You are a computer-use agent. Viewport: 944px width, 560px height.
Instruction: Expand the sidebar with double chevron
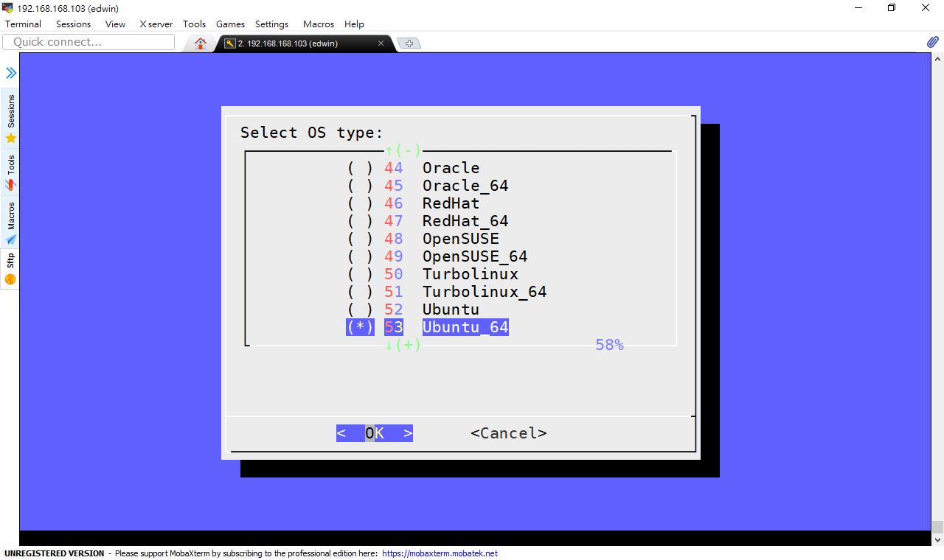[x=11, y=73]
